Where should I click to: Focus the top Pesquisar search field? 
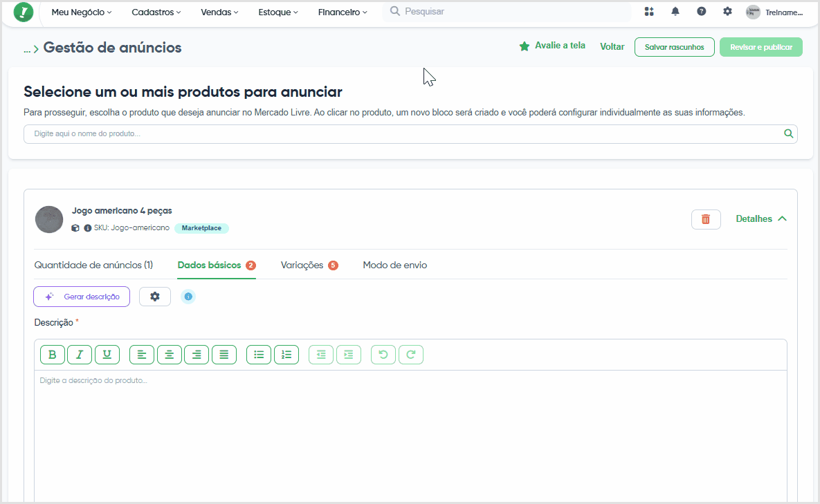507,12
